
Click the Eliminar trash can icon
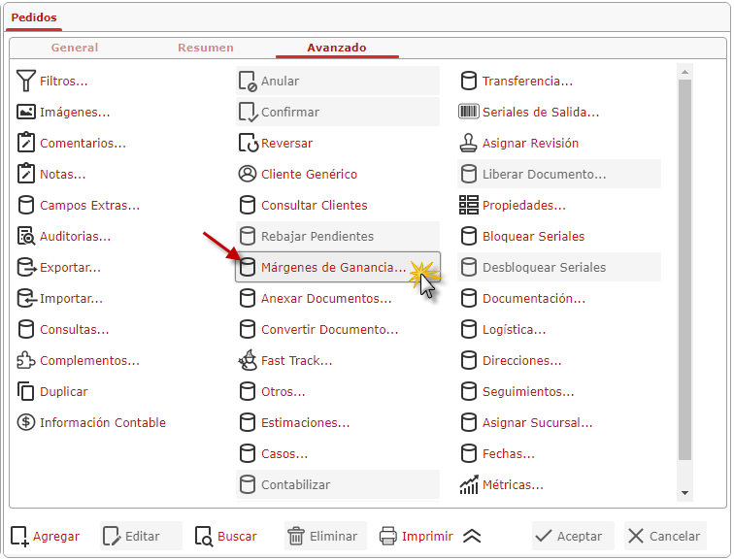coord(296,536)
